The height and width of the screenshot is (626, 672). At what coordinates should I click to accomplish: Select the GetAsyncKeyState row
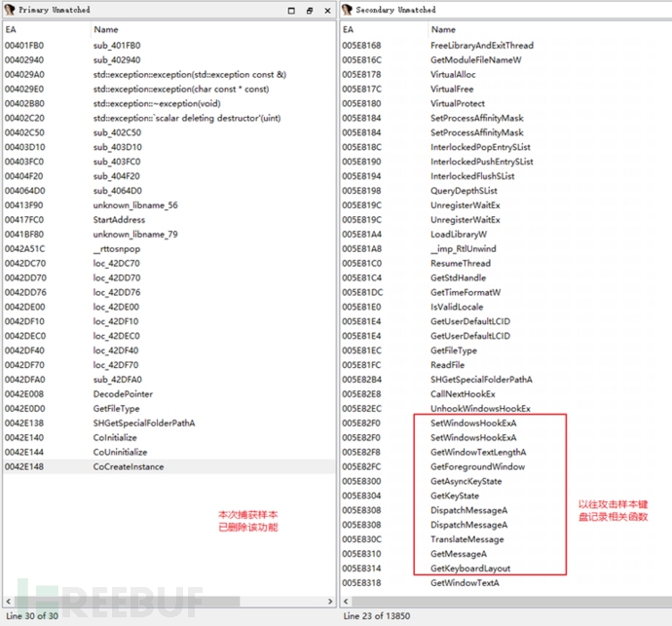point(506,482)
